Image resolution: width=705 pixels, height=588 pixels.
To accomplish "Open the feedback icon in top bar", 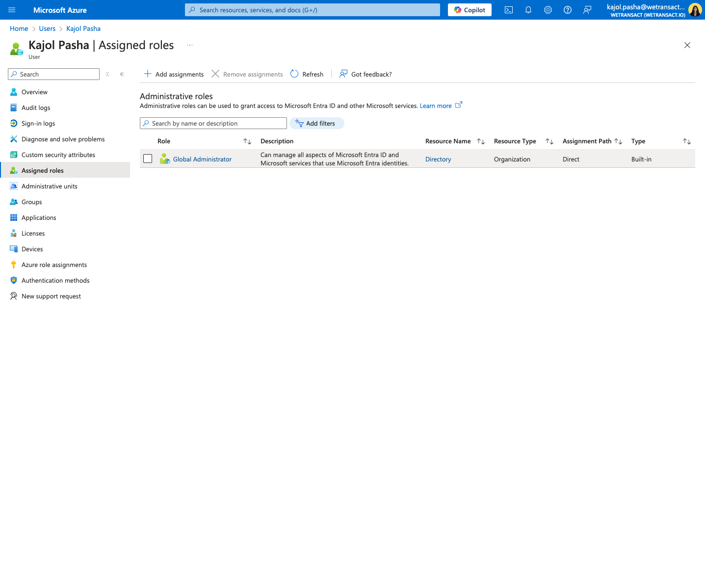I will [587, 10].
